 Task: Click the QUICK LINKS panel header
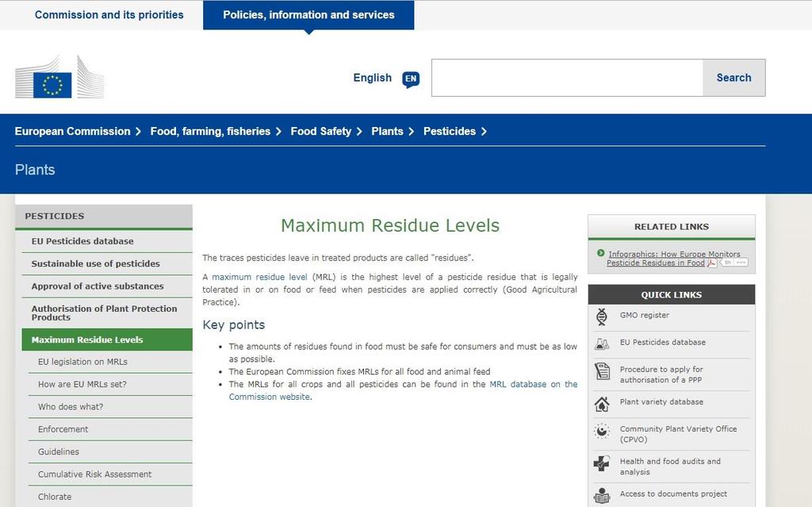[x=671, y=295]
